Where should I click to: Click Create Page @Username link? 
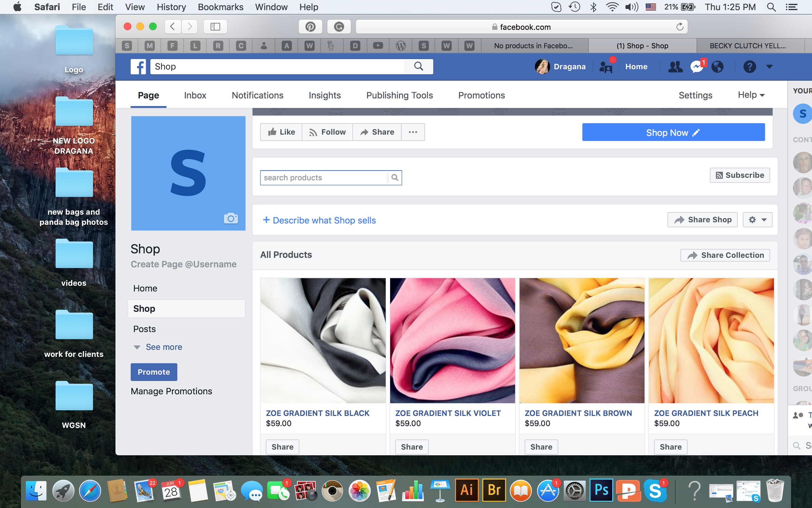click(184, 264)
